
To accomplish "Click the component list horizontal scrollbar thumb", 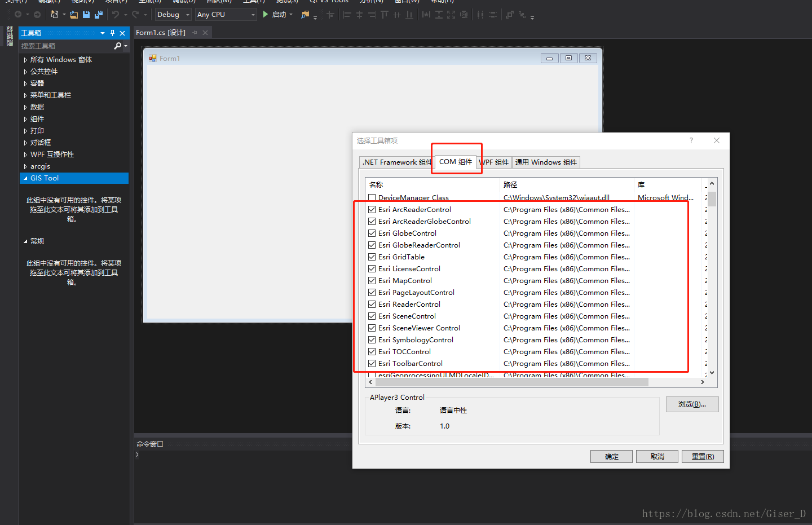I will [x=511, y=382].
